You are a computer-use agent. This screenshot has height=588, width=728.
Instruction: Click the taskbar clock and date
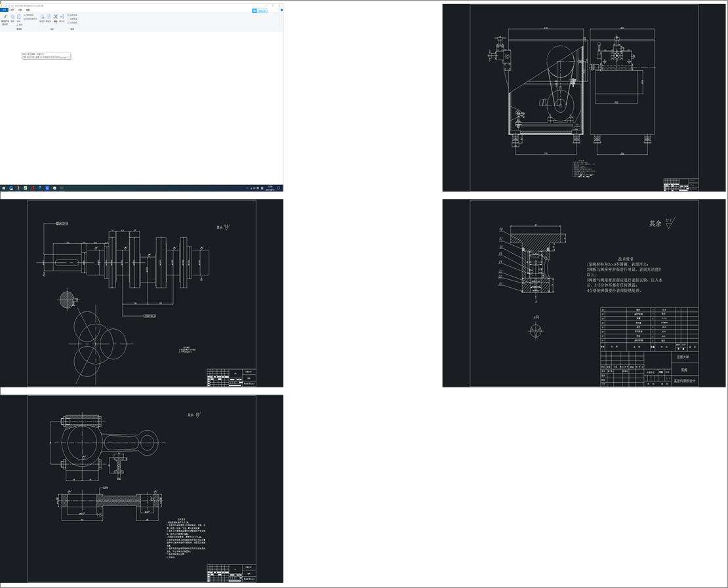point(270,188)
